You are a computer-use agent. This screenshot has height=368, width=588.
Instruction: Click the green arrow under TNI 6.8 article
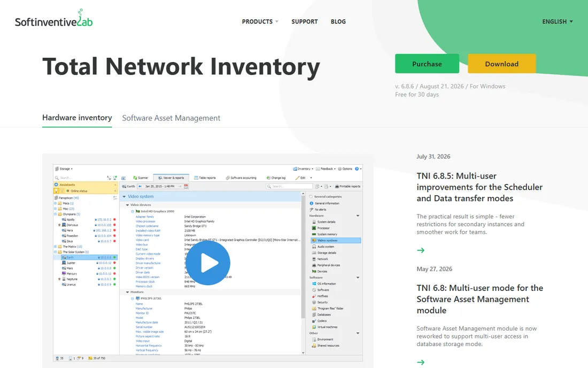(421, 362)
